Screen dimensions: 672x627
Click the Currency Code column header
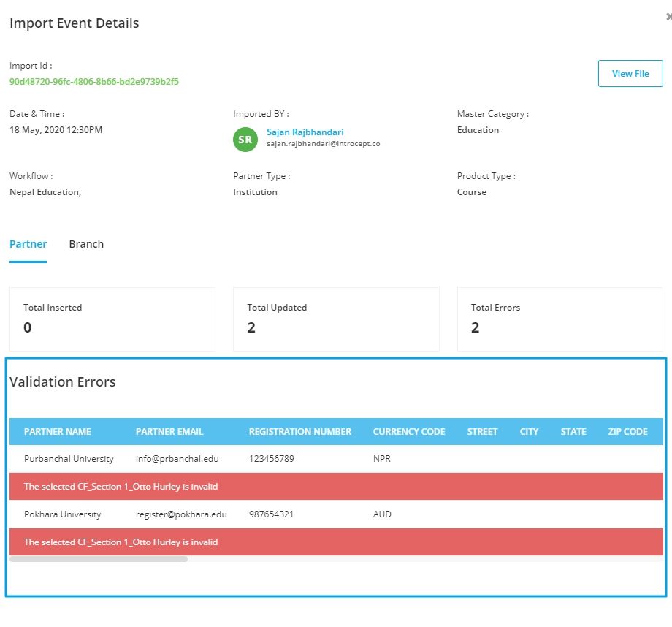(x=409, y=431)
